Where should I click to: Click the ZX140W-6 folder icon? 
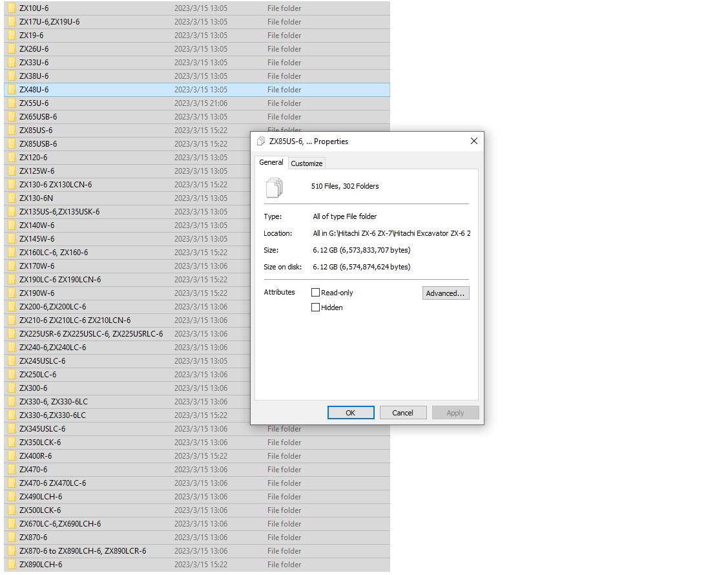click(12, 225)
